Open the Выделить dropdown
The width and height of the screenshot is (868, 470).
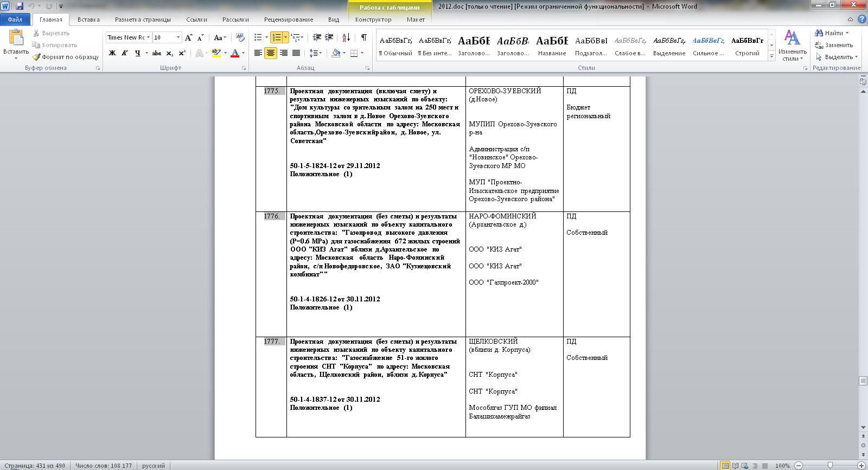coord(836,57)
